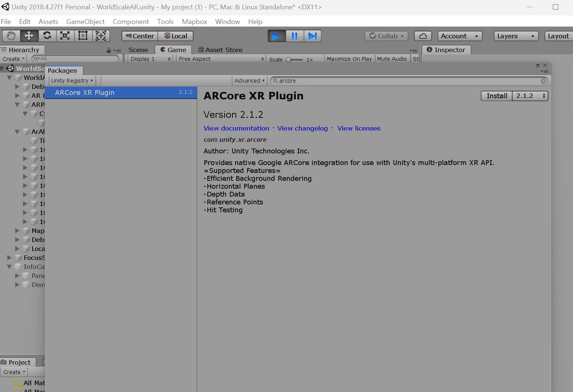Image resolution: width=573 pixels, height=392 pixels.
Task: Open the Packages window options menu
Action: [544, 71]
